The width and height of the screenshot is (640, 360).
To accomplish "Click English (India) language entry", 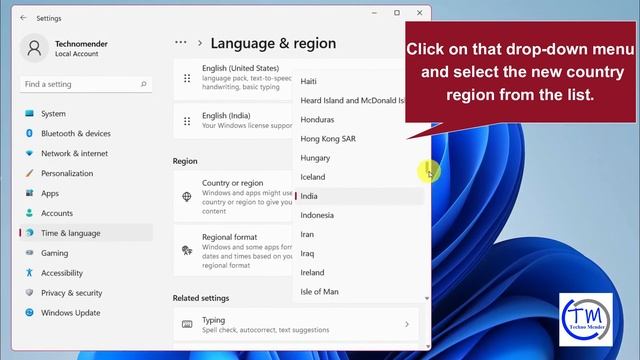I will click(226, 116).
